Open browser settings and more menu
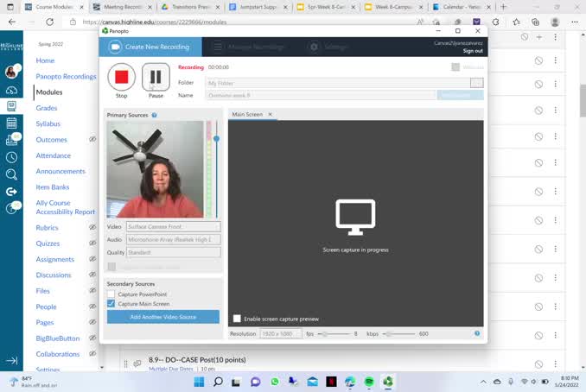The width and height of the screenshot is (586, 392). tap(575, 22)
